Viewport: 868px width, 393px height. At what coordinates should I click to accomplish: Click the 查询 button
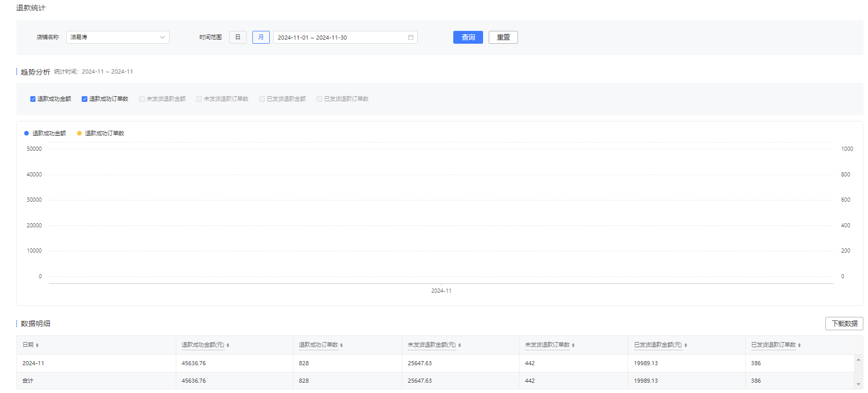(x=468, y=38)
